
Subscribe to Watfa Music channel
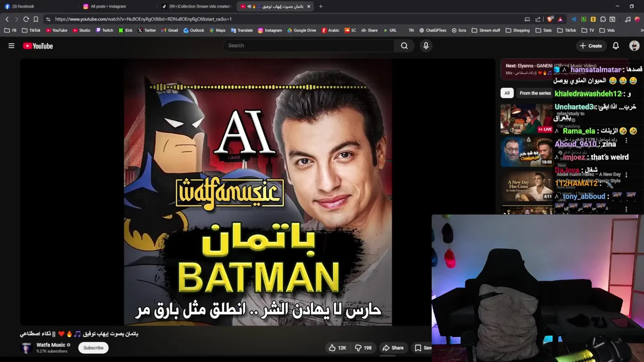[93, 348]
